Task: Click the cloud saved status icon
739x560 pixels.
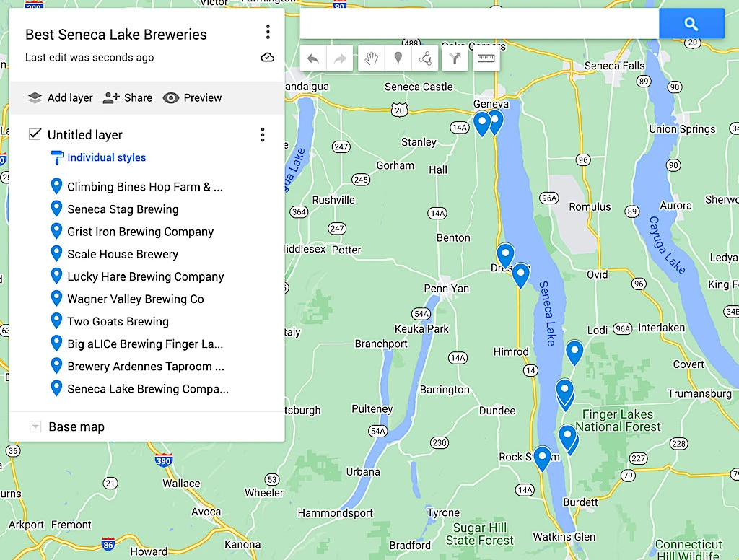Action: pos(268,58)
